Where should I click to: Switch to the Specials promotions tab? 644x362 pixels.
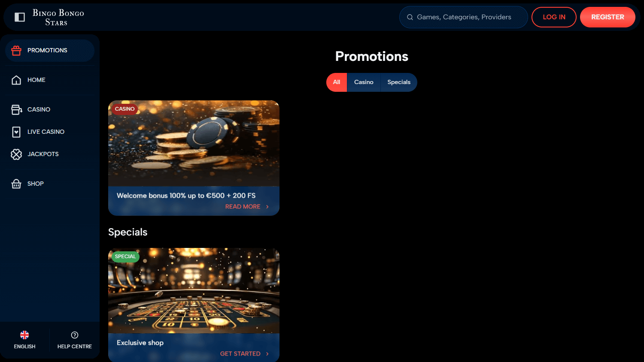(398, 82)
